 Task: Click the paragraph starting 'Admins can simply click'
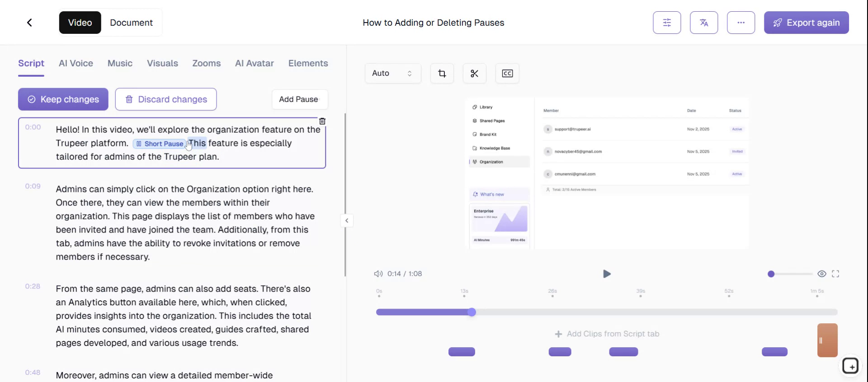(185, 223)
